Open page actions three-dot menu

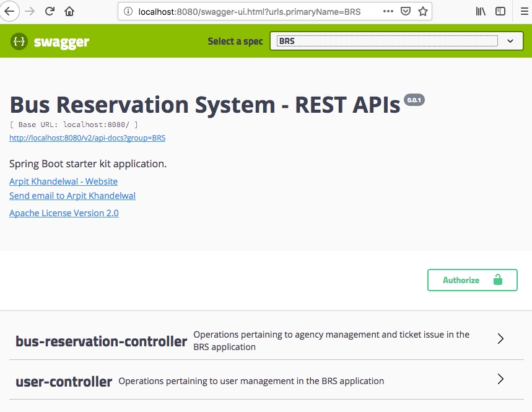click(x=388, y=12)
